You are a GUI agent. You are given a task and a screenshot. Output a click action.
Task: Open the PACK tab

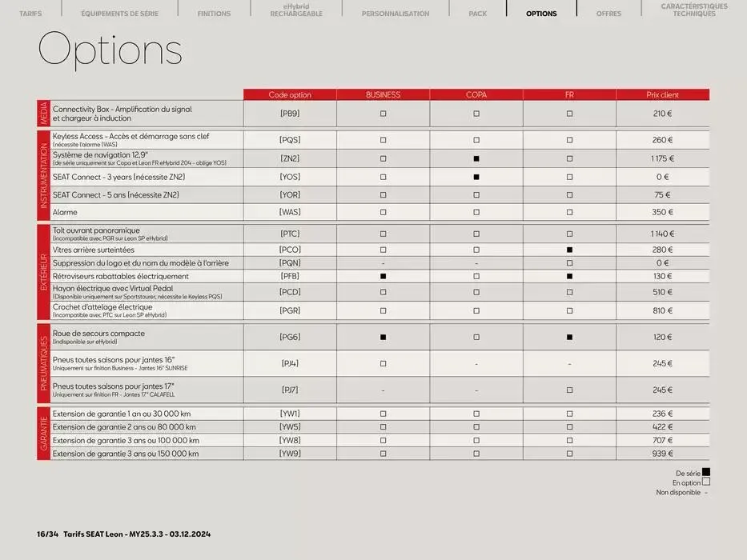tap(477, 13)
